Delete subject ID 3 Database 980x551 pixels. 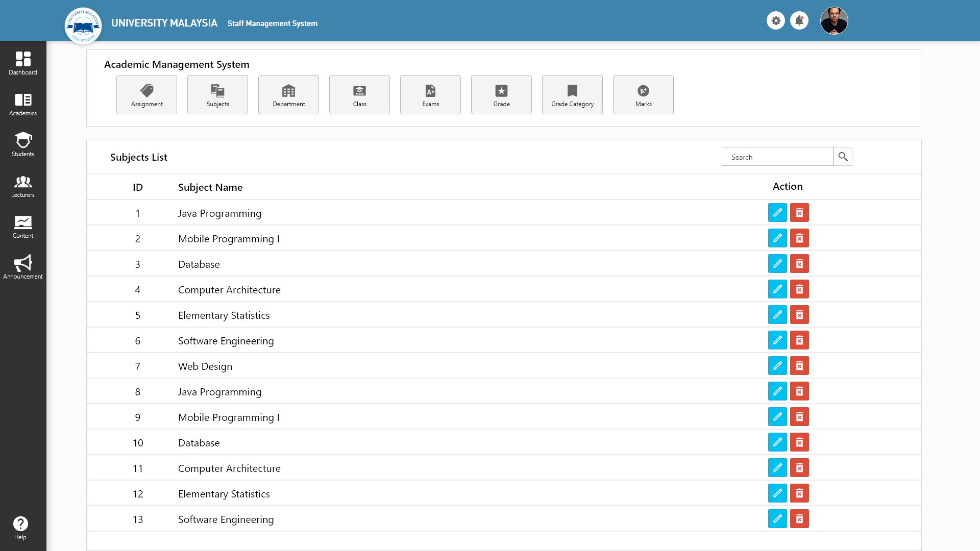800,264
